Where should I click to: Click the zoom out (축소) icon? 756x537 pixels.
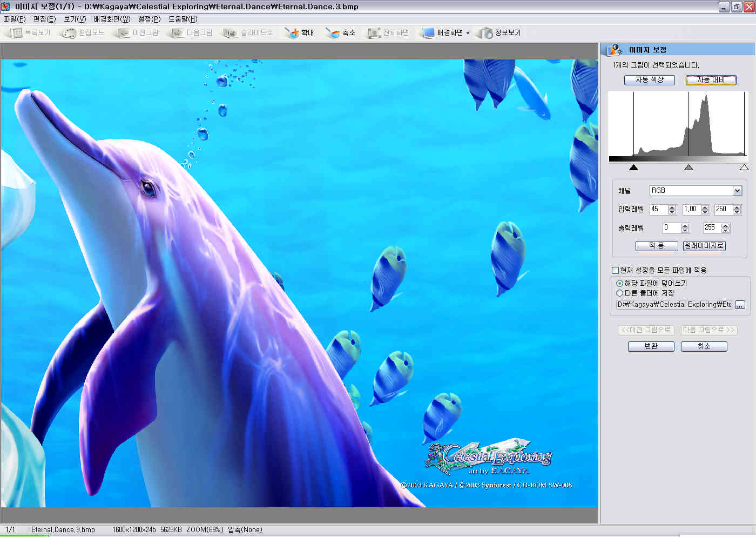click(332, 33)
